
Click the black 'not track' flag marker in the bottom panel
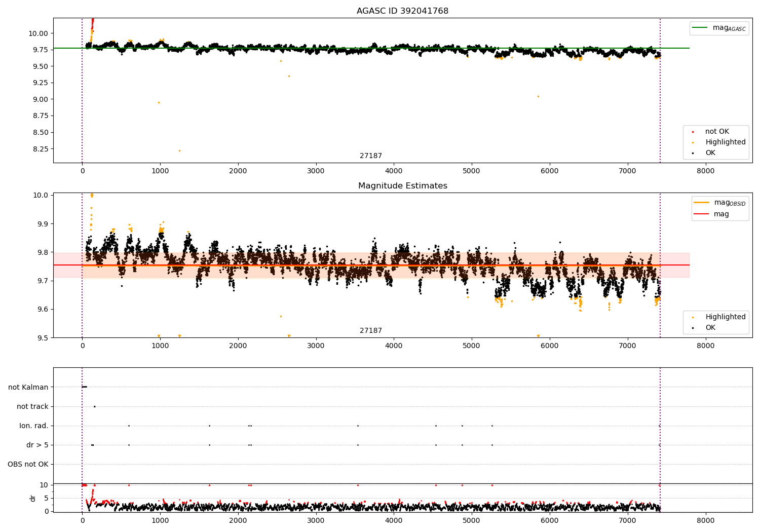click(94, 406)
